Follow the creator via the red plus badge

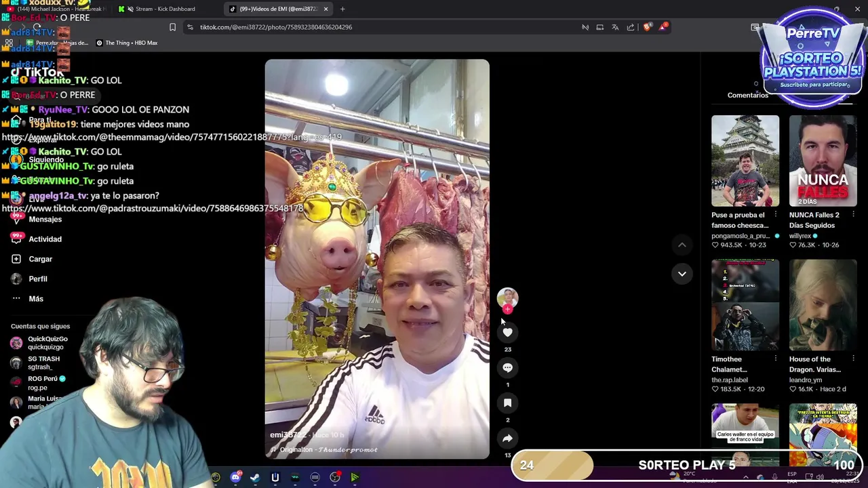click(x=507, y=309)
